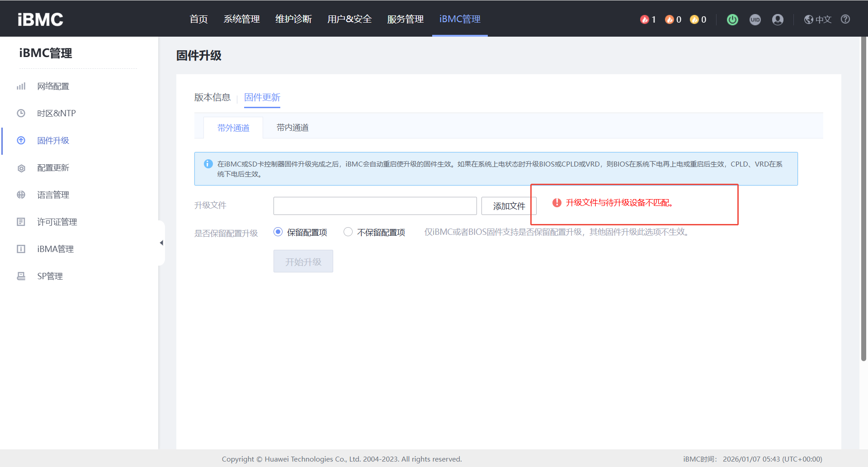The width and height of the screenshot is (868, 467).
Task: Switch to the 带内通道 tab
Action: pos(292,128)
